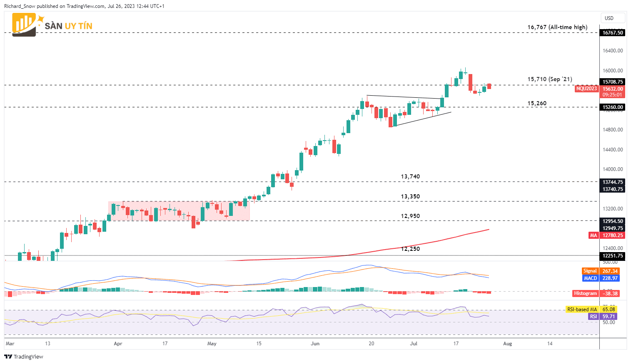Click the RSI-based MA value 65.08
631x364 pixels.
point(609,309)
